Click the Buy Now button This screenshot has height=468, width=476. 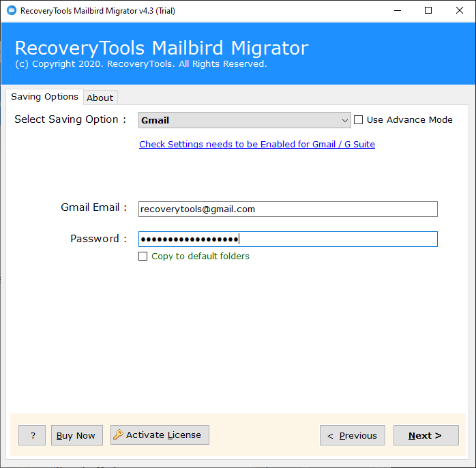77,435
